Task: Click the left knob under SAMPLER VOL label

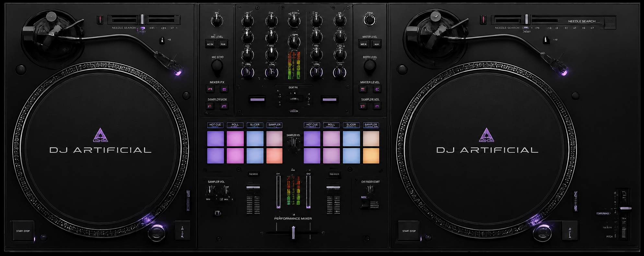Action: tap(211, 191)
